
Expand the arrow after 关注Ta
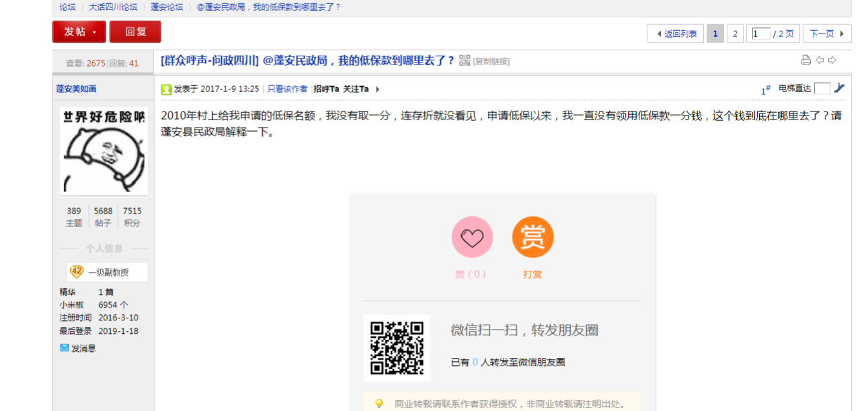click(377, 89)
